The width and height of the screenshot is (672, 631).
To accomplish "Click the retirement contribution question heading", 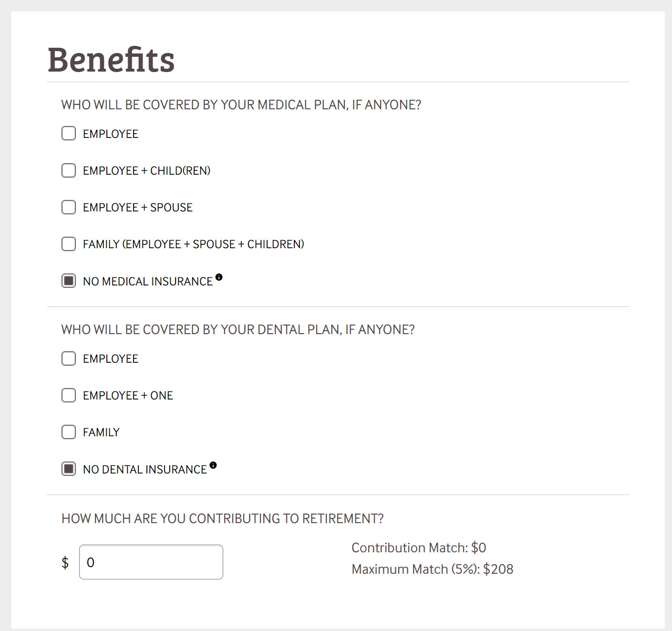I will pyautogui.click(x=222, y=519).
